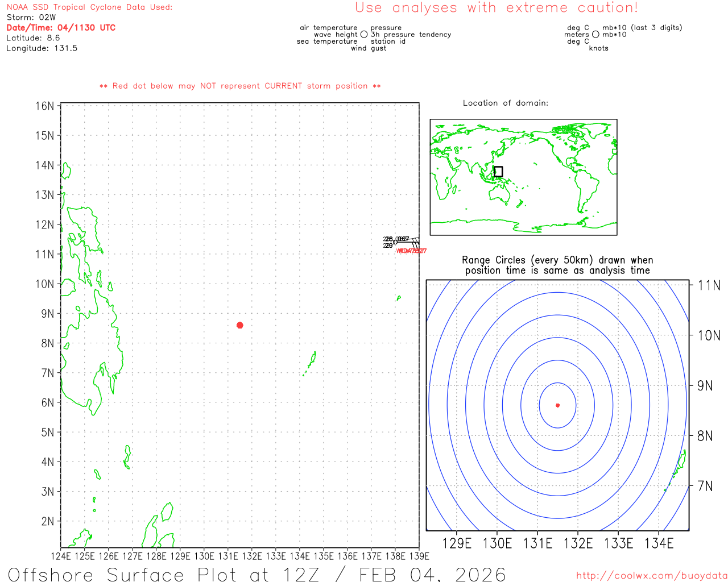This screenshot has height=582, width=728.
Task: Select the Storm: 02W label
Action: point(31,18)
